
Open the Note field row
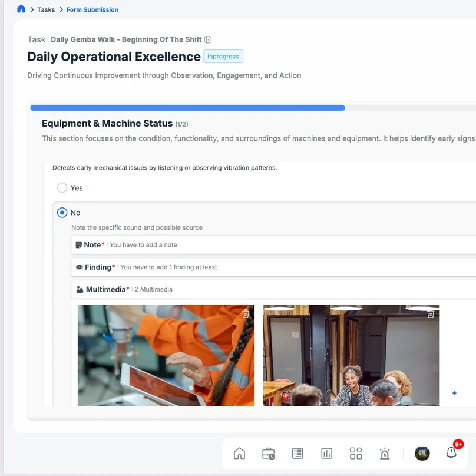click(273, 245)
